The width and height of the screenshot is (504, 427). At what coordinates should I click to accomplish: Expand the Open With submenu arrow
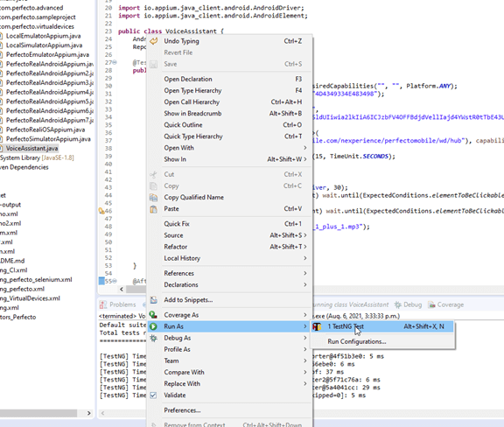pos(305,148)
